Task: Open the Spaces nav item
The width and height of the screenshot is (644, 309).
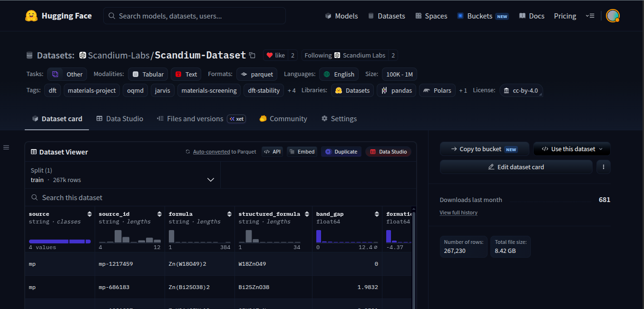Action: (431, 16)
